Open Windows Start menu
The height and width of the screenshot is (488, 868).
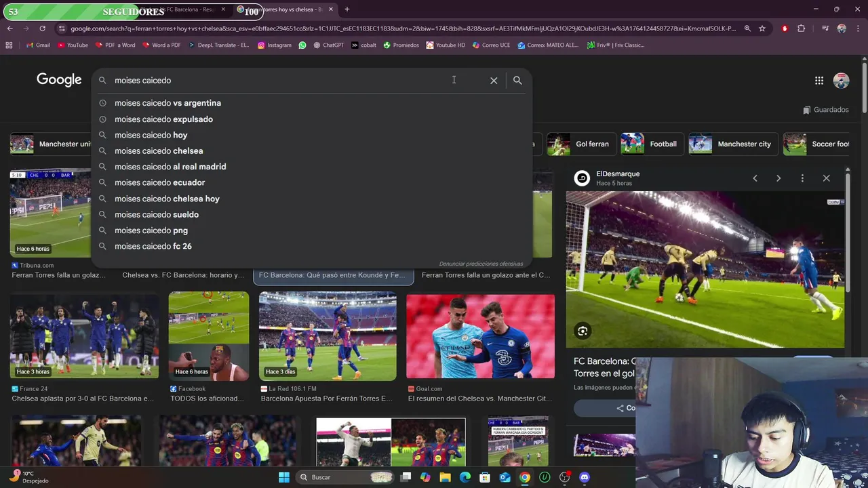click(284, 477)
